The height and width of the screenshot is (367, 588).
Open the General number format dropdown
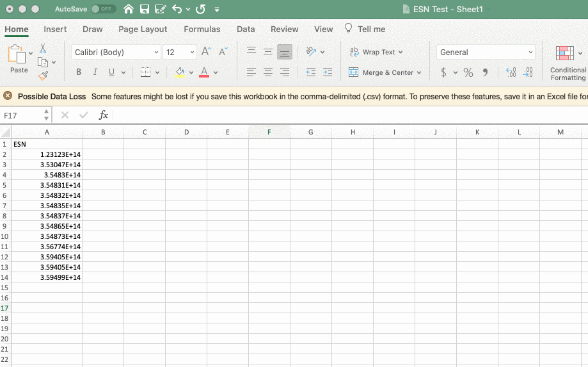tap(486, 52)
